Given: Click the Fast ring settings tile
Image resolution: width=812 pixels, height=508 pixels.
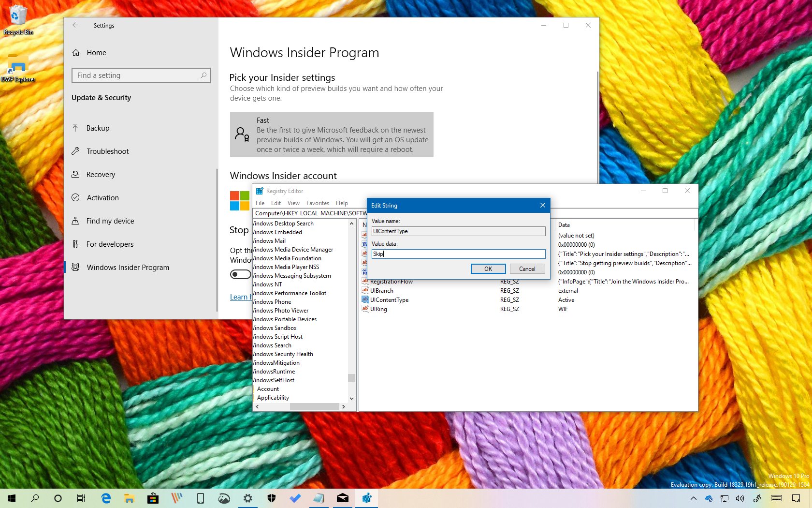Looking at the screenshot, I should 332,134.
